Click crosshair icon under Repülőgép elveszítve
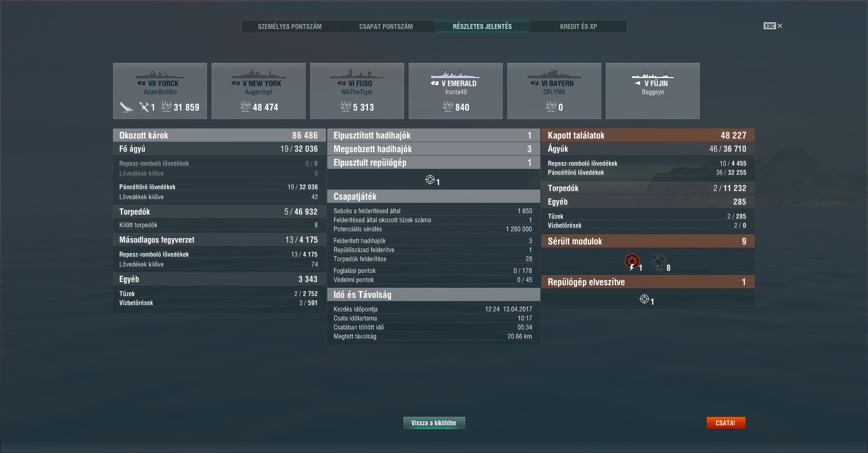 pyautogui.click(x=644, y=299)
